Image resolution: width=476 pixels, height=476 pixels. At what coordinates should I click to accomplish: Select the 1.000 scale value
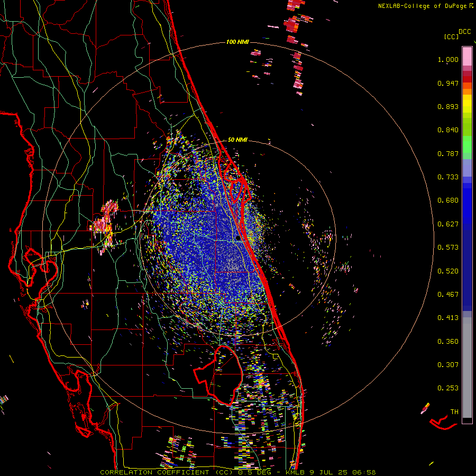point(448,59)
